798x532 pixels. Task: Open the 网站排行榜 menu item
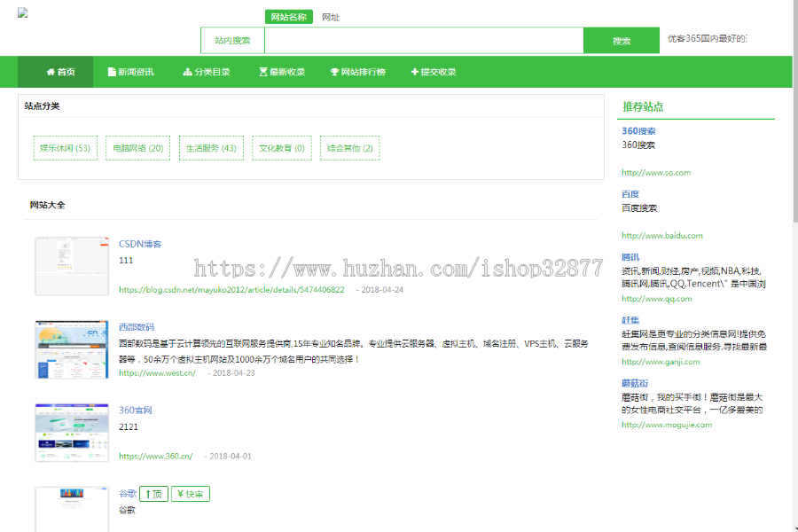358,72
